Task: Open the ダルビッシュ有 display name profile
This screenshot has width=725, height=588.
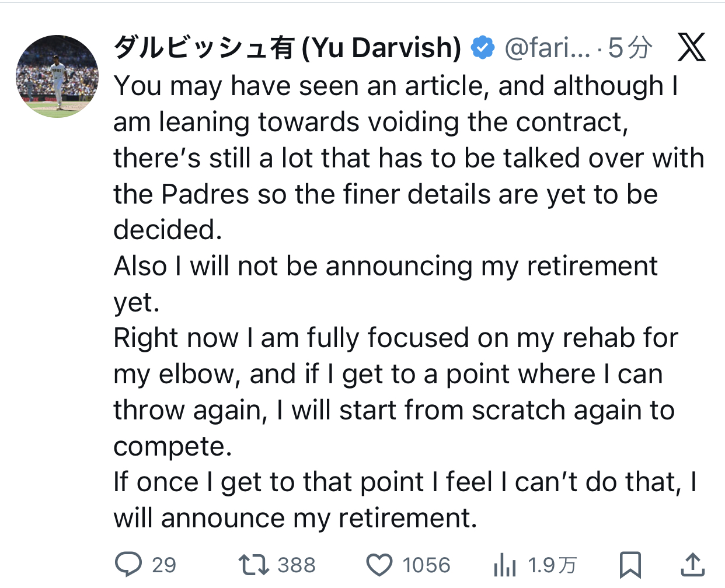Action: (203, 48)
